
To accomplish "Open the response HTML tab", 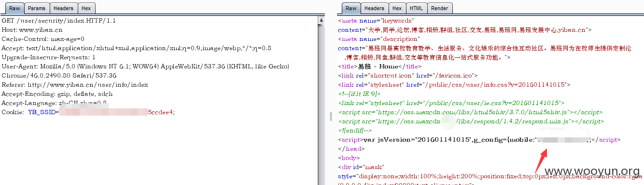I will [416, 8].
